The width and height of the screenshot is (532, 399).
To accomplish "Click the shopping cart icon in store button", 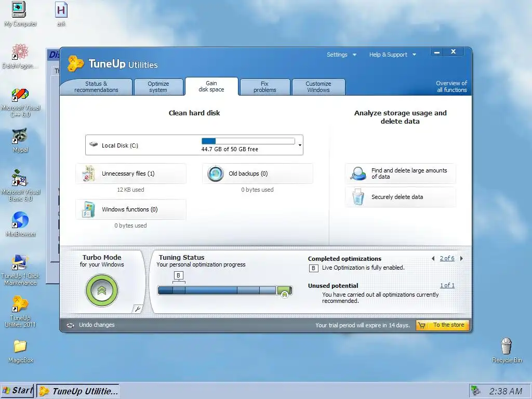I will point(422,325).
